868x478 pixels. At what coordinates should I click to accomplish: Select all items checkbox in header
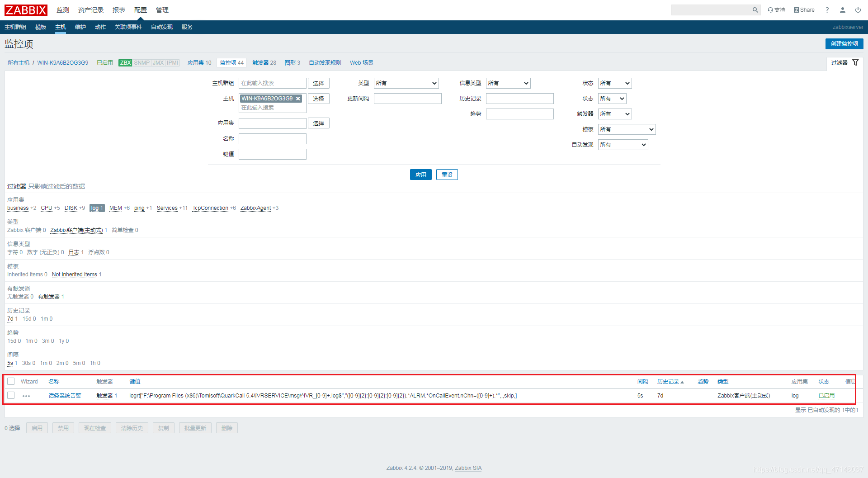pos(11,381)
